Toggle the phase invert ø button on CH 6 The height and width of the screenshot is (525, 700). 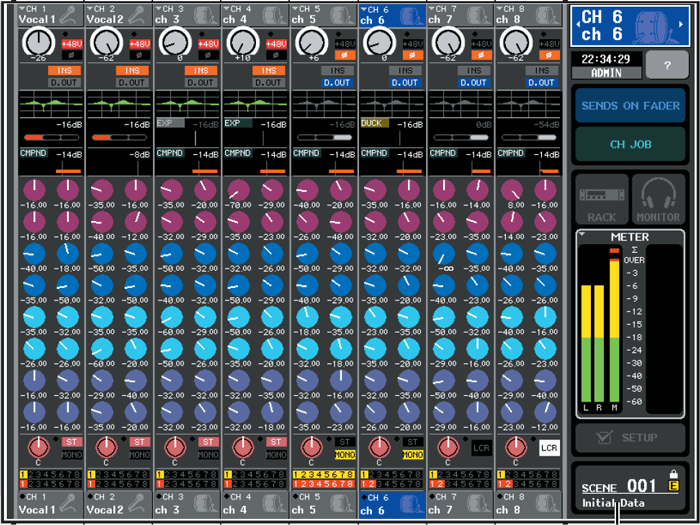coord(413,55)
